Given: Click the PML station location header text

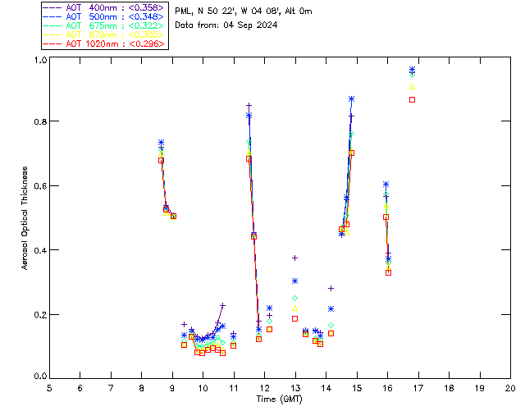Looking at the screenshot, I should pos(244,11).
